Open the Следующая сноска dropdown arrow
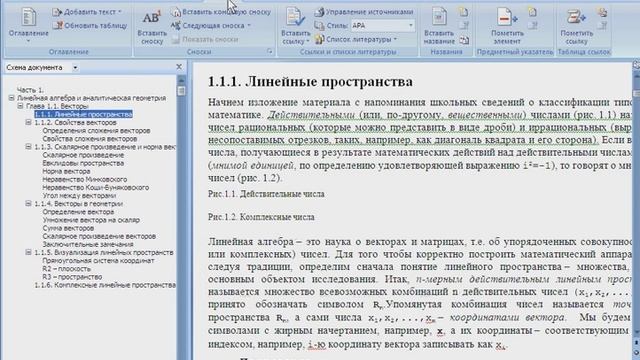 [x=249, y=26]
